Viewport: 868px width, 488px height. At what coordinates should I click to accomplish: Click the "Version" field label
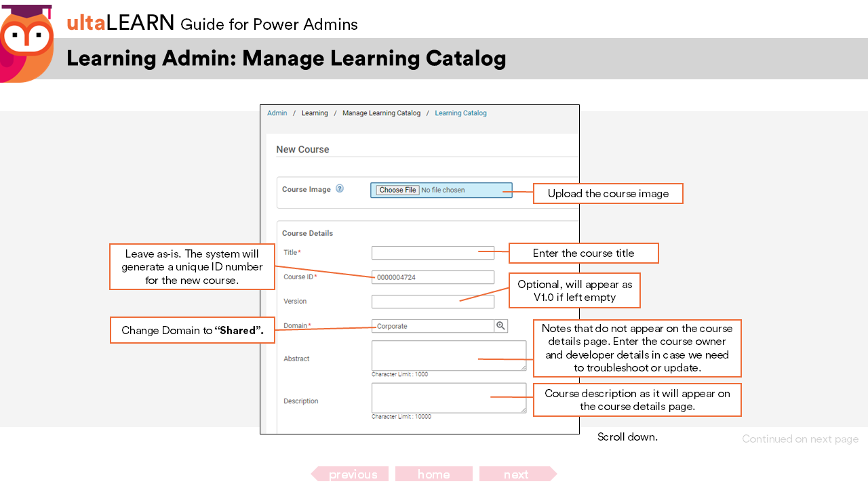point(295,301)
